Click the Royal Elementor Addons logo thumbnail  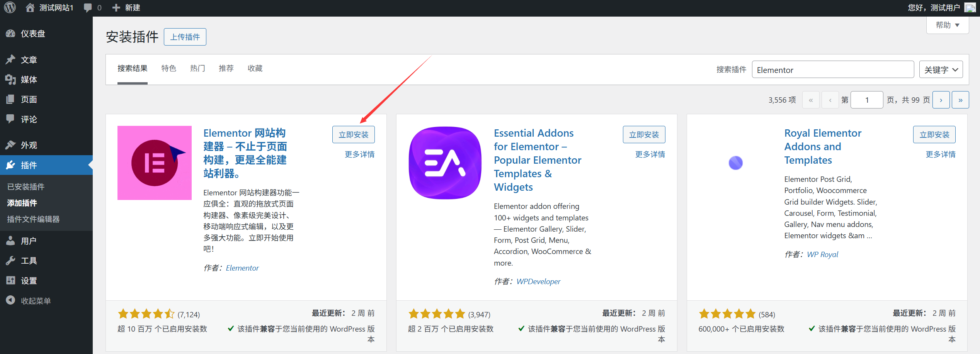[736, 163]
